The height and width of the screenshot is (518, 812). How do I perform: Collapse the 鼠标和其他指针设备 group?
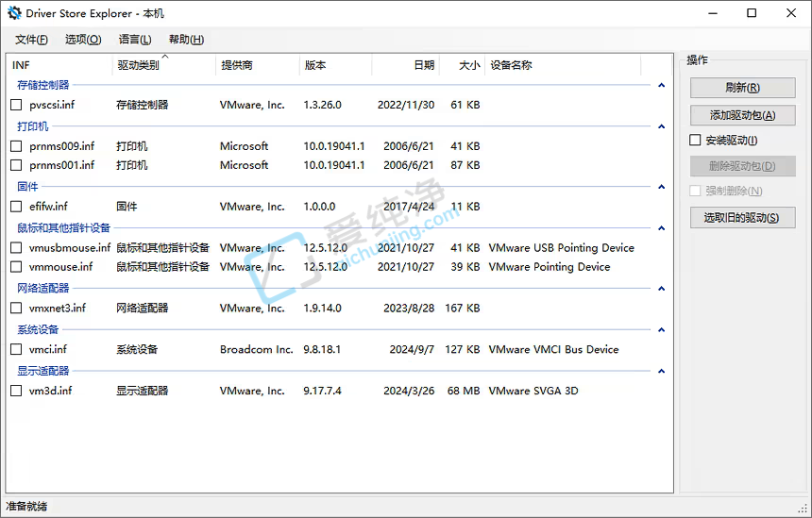click(661, 228)
